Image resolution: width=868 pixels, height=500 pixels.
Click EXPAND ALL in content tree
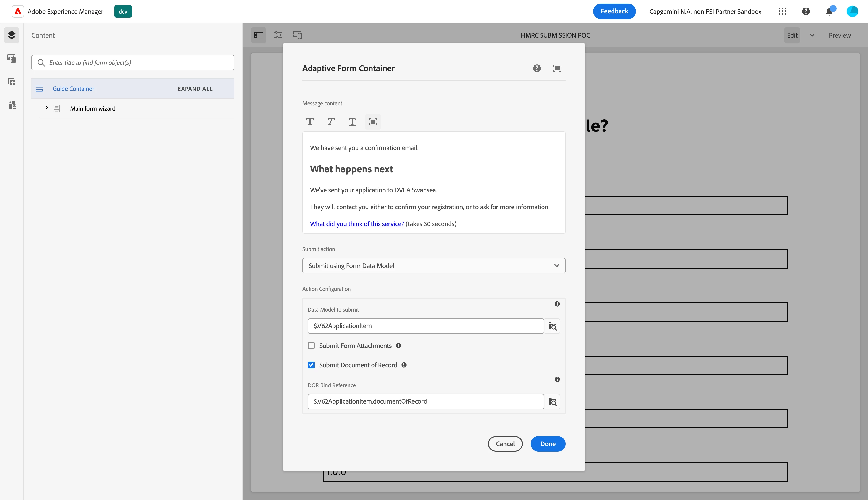click(x=195, y=89)
